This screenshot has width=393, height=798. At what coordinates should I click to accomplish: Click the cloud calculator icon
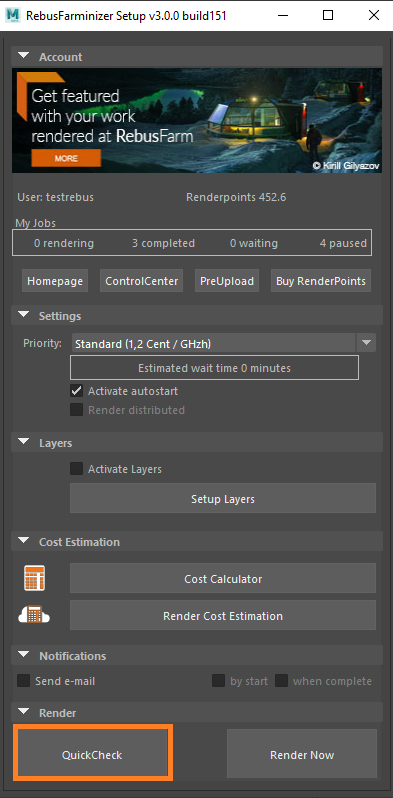(x=34, y=614)
